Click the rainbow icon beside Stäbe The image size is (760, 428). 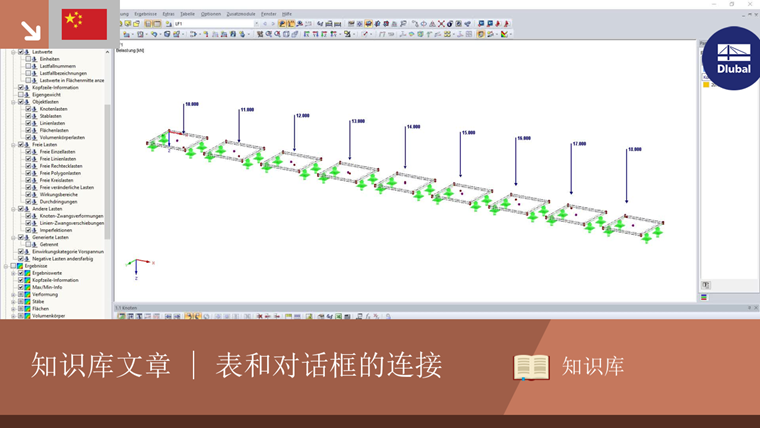28,301
